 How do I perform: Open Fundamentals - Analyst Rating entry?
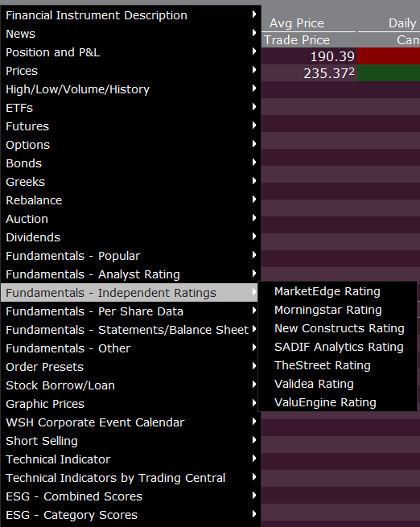130,274
